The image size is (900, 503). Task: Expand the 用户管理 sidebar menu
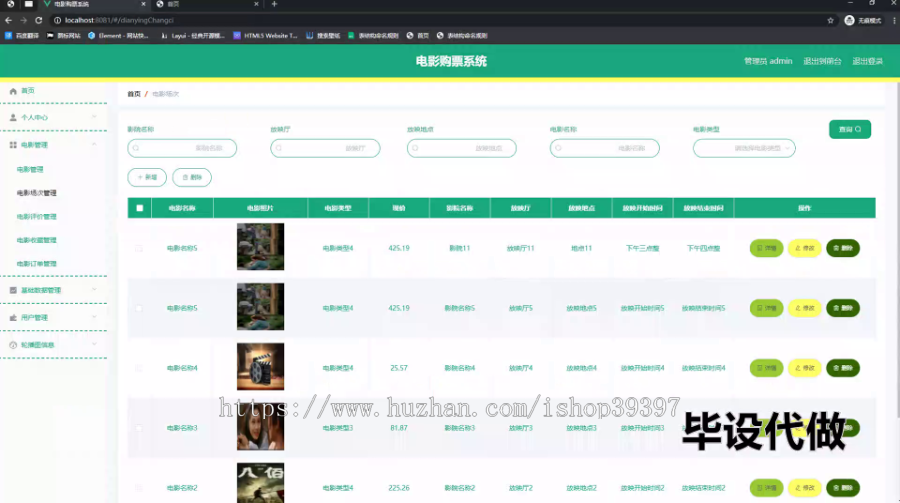coord(53,318)
